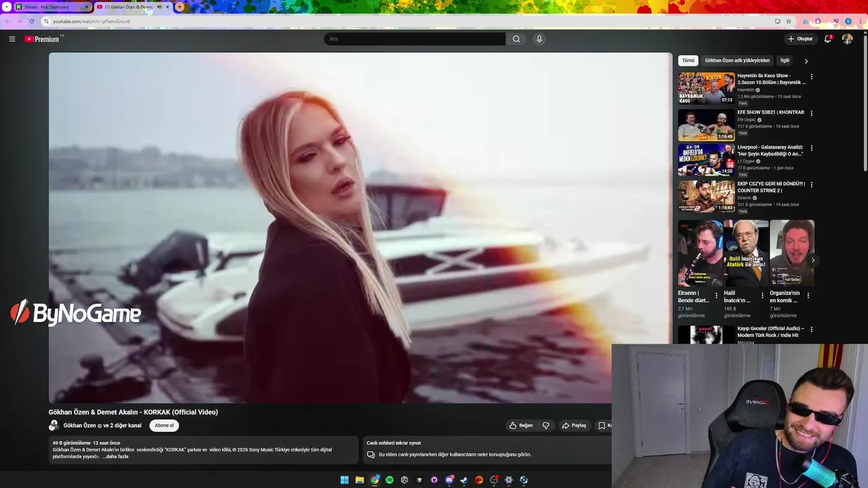Open Liverpool - Galatasaray Analizi video thumbnail

(x=706, y=160)
